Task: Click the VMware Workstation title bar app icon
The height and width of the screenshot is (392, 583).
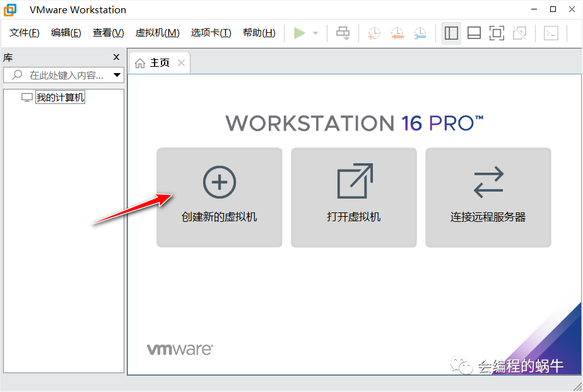Action: (10, 9)
